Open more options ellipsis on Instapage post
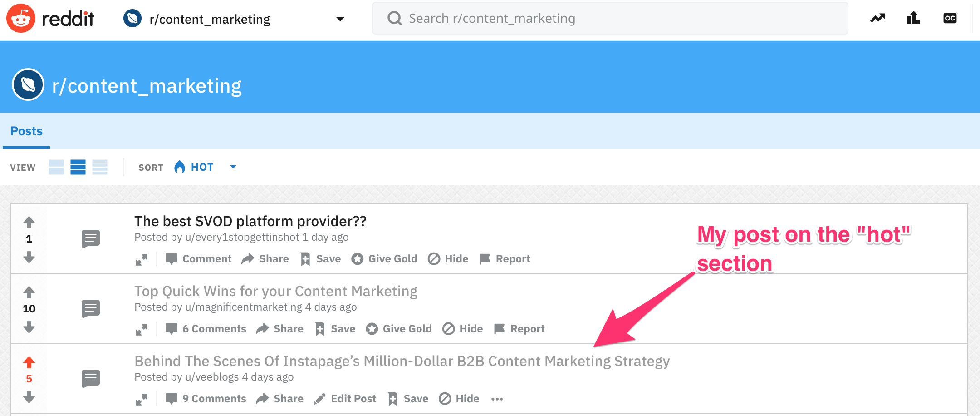980x416 pixels. point(497,399)
